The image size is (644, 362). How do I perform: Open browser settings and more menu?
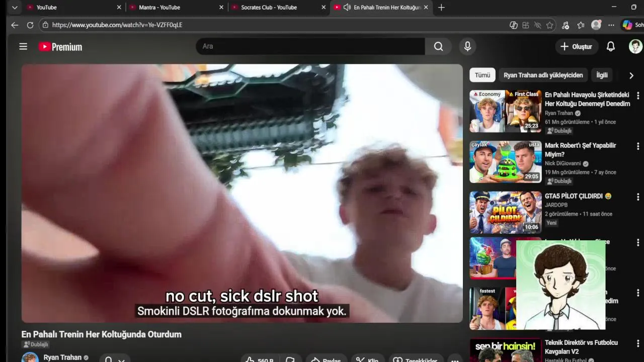point(611,25)
